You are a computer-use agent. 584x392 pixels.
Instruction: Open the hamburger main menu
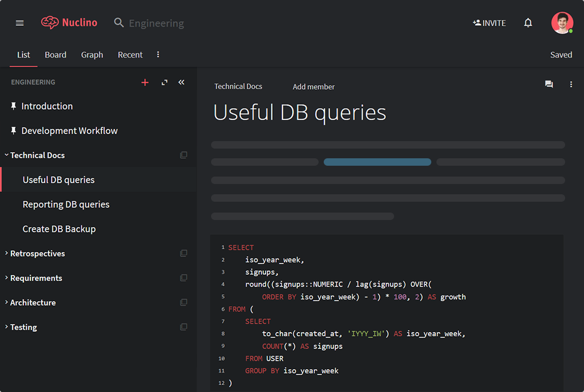click(20, 23)
